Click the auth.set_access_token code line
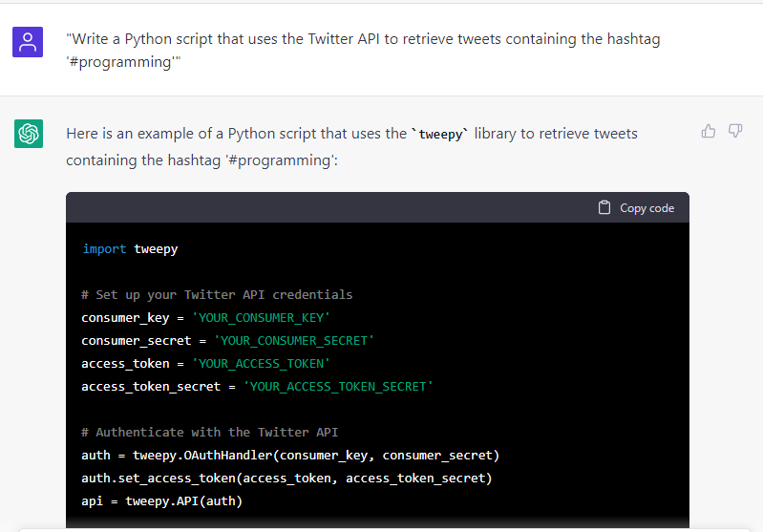 coord(286,478)
